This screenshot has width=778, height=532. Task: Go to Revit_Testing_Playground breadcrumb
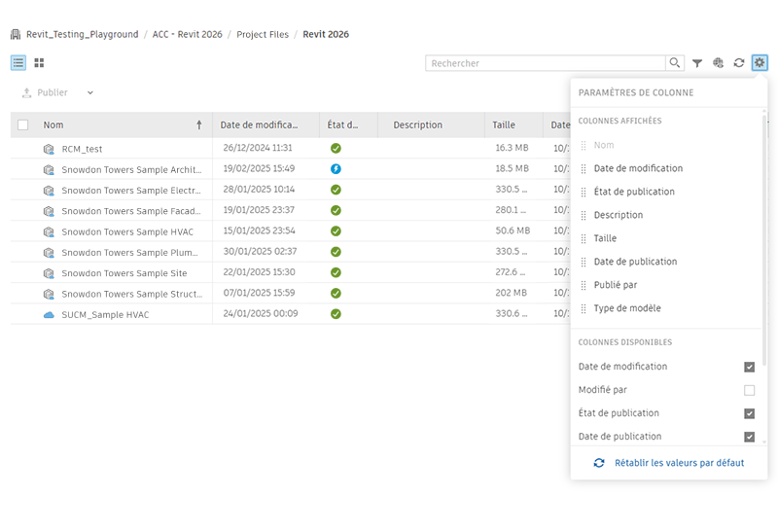[x=83, y=34]
